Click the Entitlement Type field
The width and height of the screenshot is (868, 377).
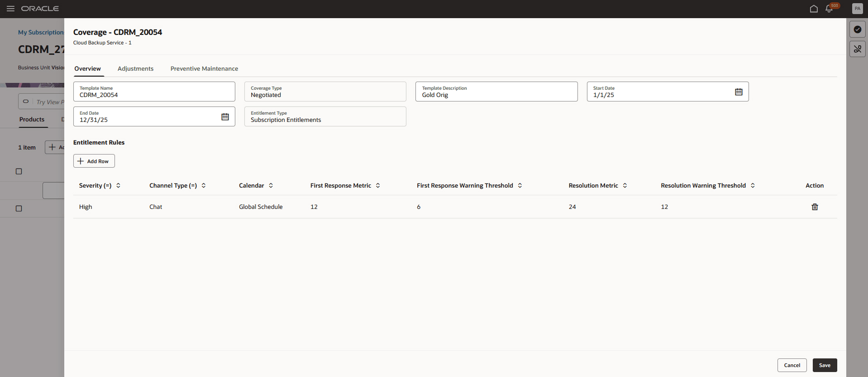(325, 116)
